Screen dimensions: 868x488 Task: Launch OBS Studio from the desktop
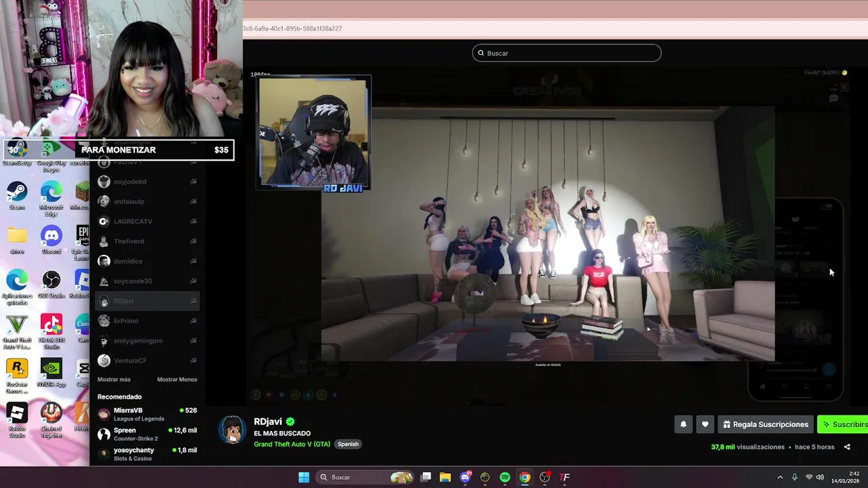click(x=51, y=285)
